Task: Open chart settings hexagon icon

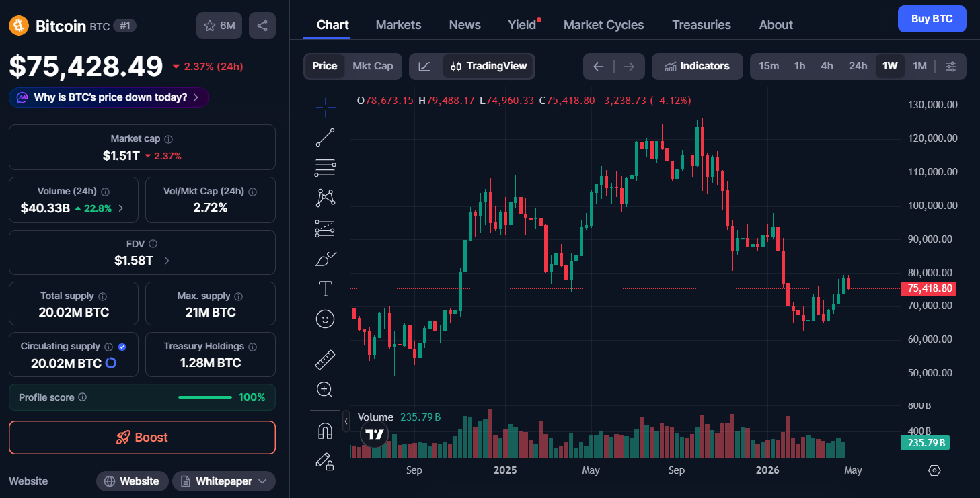Action: click(934, 470)
